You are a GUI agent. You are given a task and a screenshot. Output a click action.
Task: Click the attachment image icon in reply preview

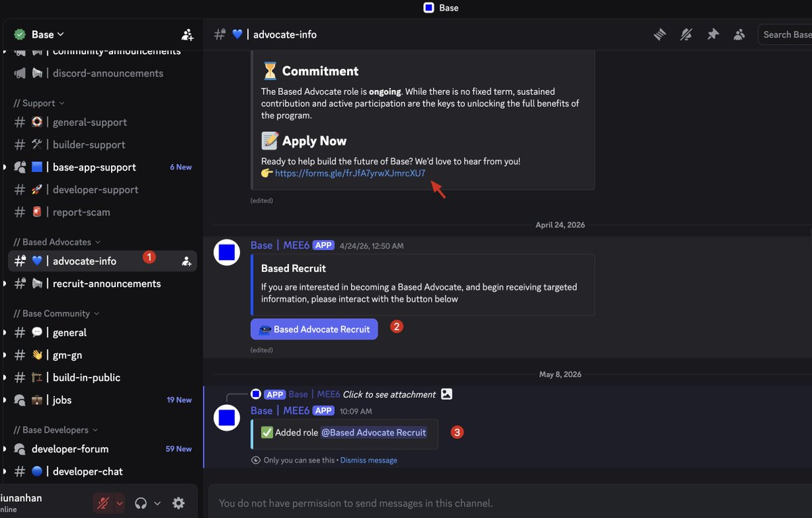tap(447, 394)
